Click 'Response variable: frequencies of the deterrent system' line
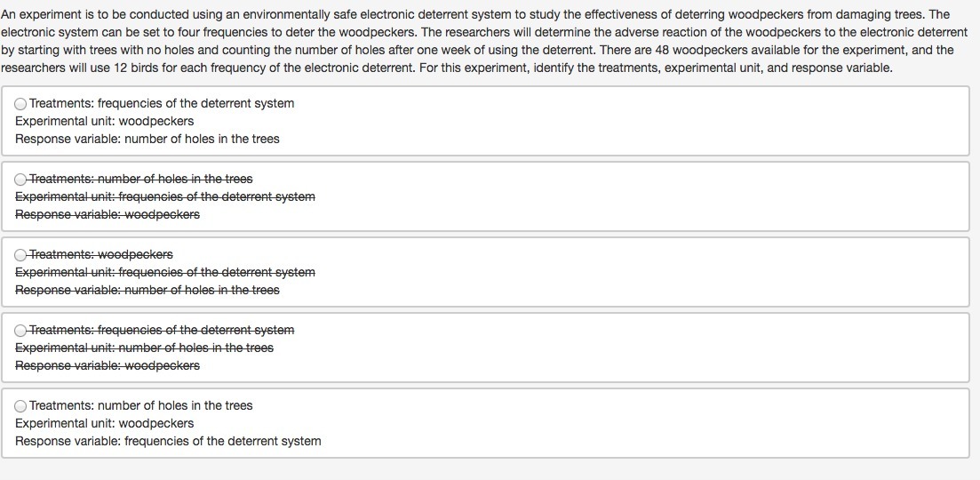The image size is (980, 480). point(168,441)
